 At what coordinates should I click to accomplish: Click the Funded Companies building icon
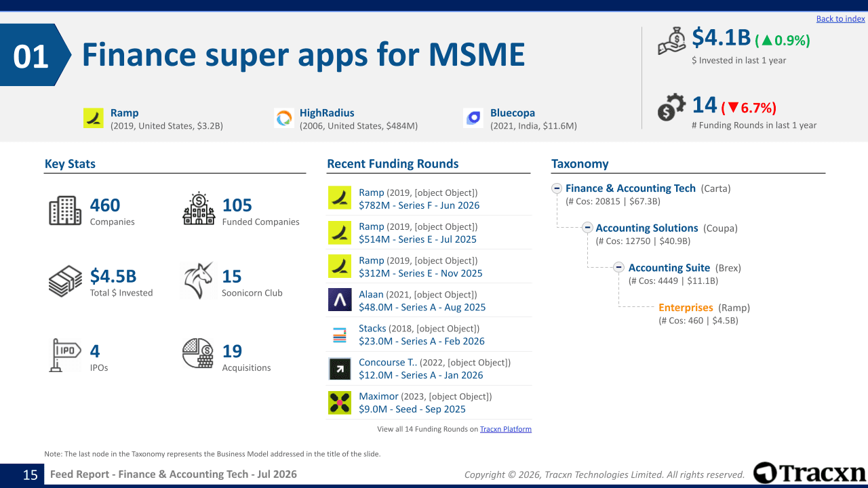click(x=199, y=209)
